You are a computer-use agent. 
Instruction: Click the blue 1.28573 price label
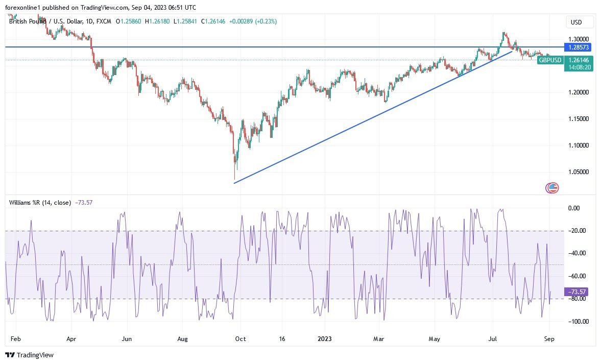click(x=578, y=47)
